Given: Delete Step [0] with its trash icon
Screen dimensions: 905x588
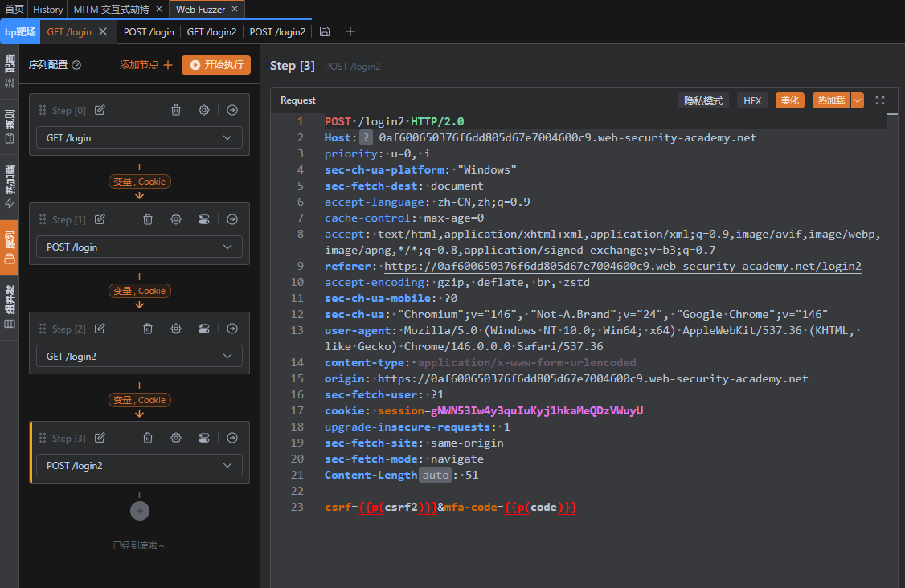Looking at the screenshot, I should pos(176,110).
